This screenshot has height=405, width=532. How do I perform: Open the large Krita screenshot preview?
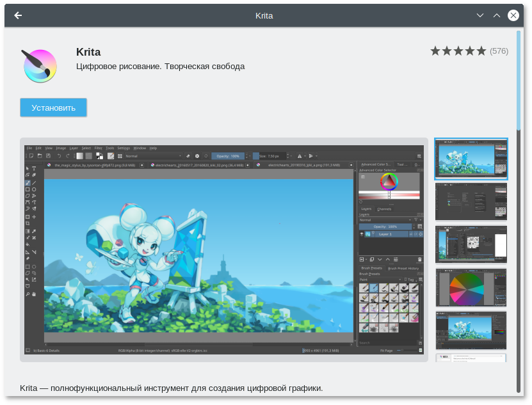pos(224,250)
